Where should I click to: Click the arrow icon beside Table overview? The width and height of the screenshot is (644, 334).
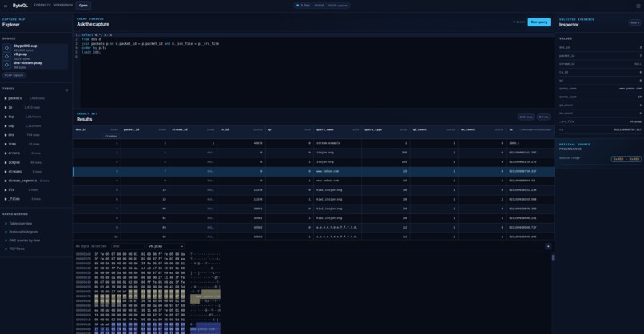point(6,224)
